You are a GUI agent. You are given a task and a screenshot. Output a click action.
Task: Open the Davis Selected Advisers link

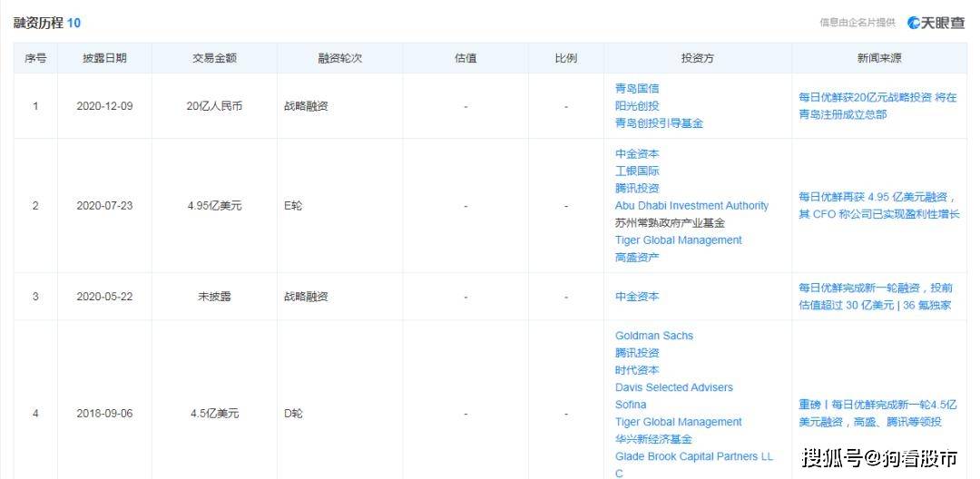pyautogui.click(x=673, y=387)
